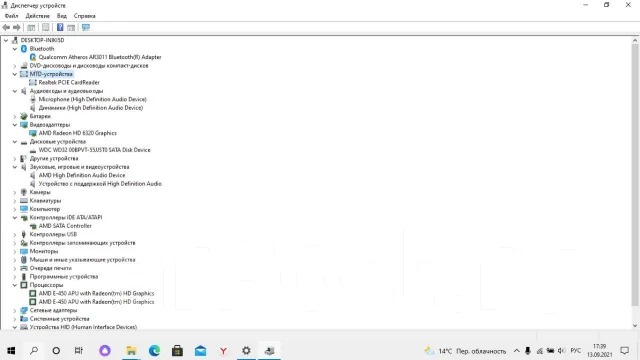Select Realtek PCIE CardReader device
The image size is (640, 360).
tap(69, 82)
